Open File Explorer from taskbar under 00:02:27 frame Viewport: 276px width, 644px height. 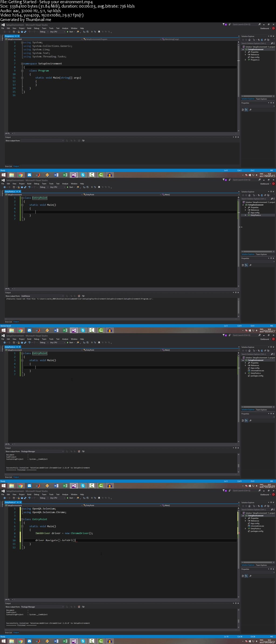click(x=12, y=330)
